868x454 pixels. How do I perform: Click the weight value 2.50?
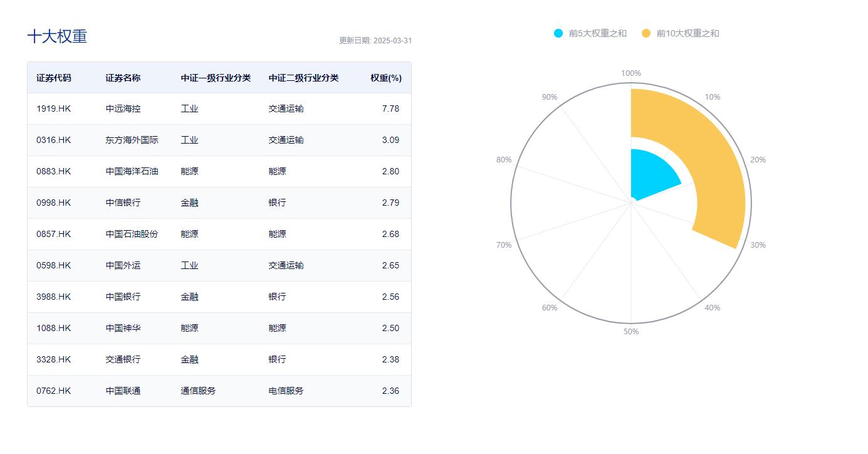390,328
